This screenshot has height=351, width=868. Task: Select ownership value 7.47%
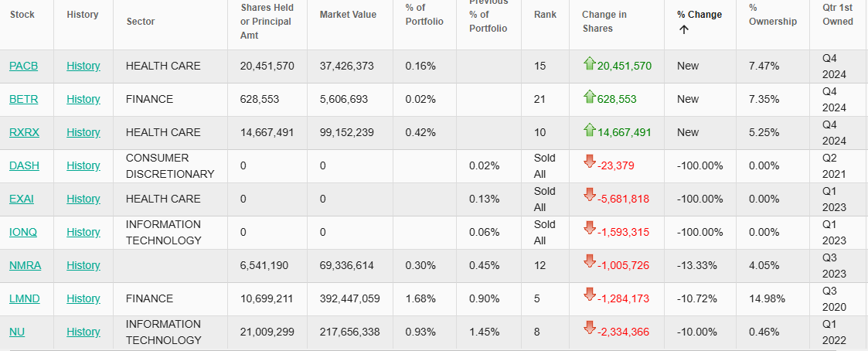pyautogui.click(x=764, y=66)
